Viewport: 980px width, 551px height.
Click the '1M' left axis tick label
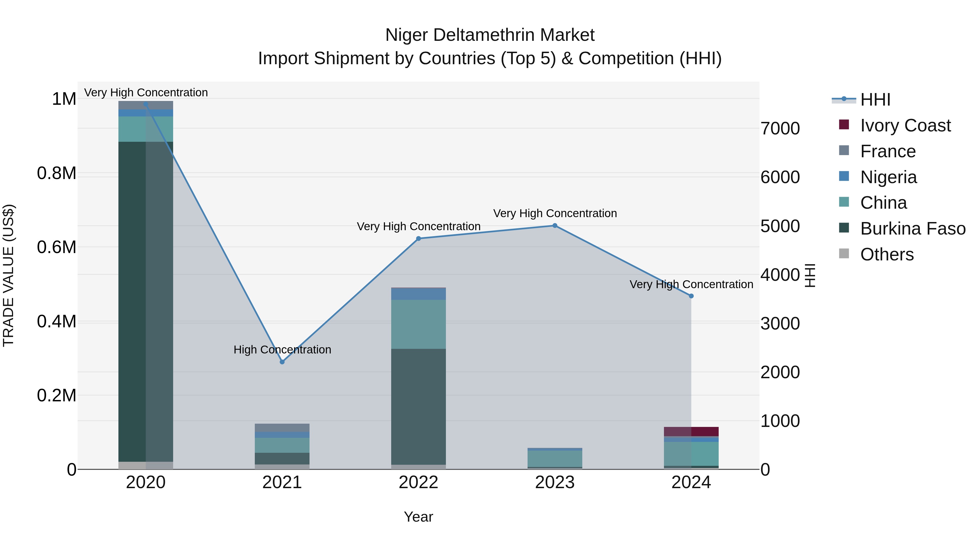(x=64, y=99)
